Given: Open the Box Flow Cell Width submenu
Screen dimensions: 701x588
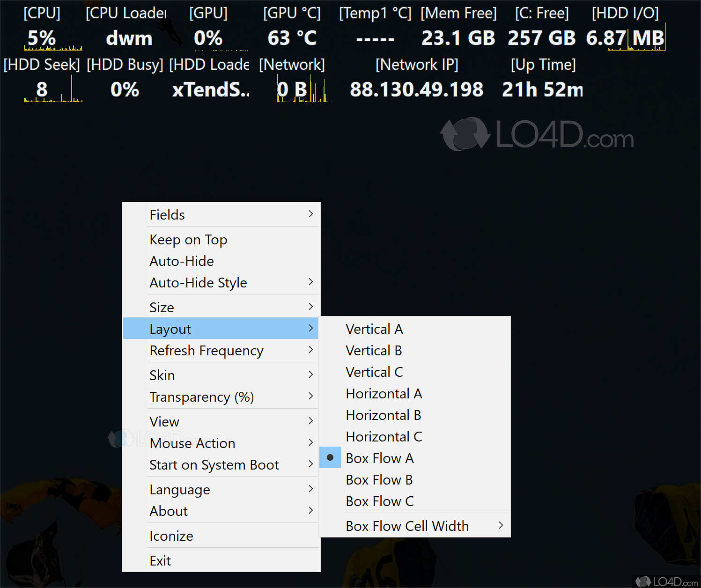Looking at the screenshot, I should coord(406,526).
